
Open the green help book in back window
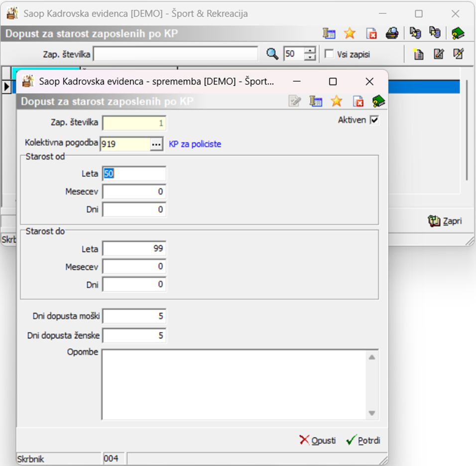[x=458, y=33]
